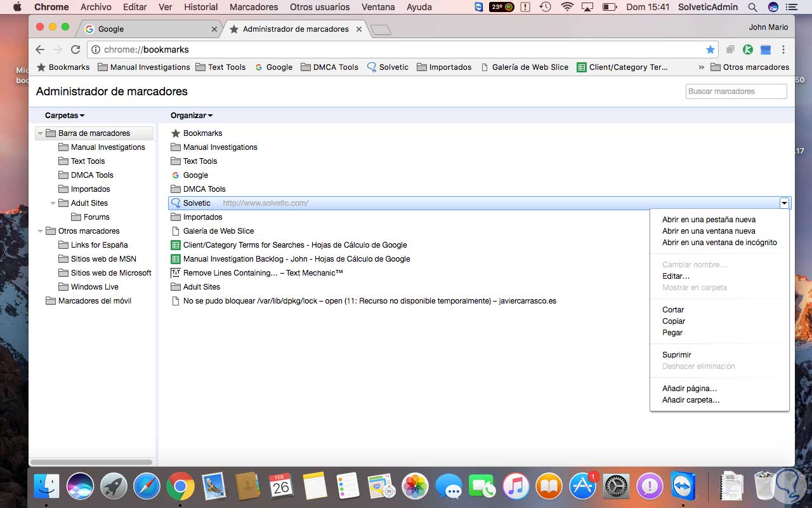Collapse the Adult Sites tree triangle
Image resolution: width=812 pixels, height=508 pixels.
(53, 203)
